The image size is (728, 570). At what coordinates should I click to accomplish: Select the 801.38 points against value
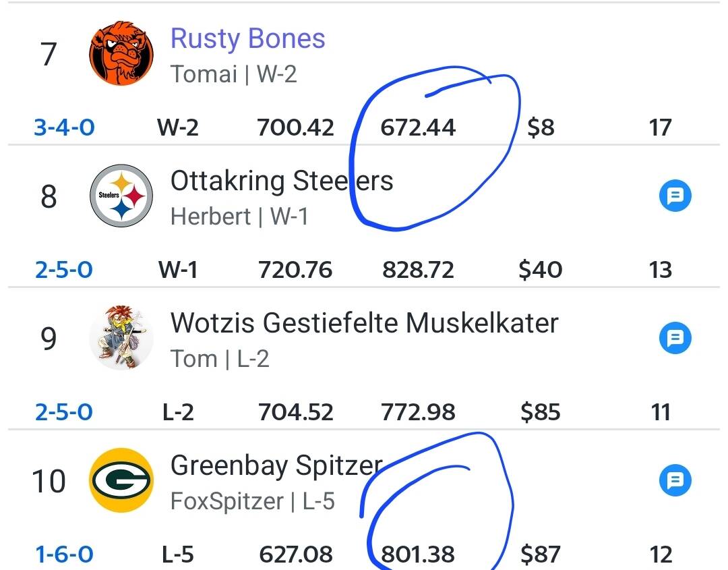click(418, 554)
